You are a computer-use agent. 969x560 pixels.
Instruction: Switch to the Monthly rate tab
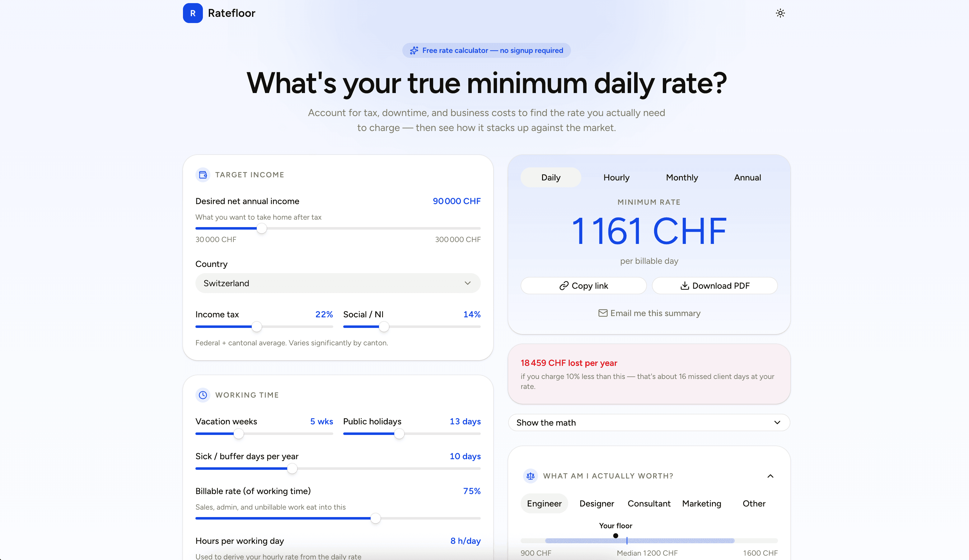tap(682, 178)
